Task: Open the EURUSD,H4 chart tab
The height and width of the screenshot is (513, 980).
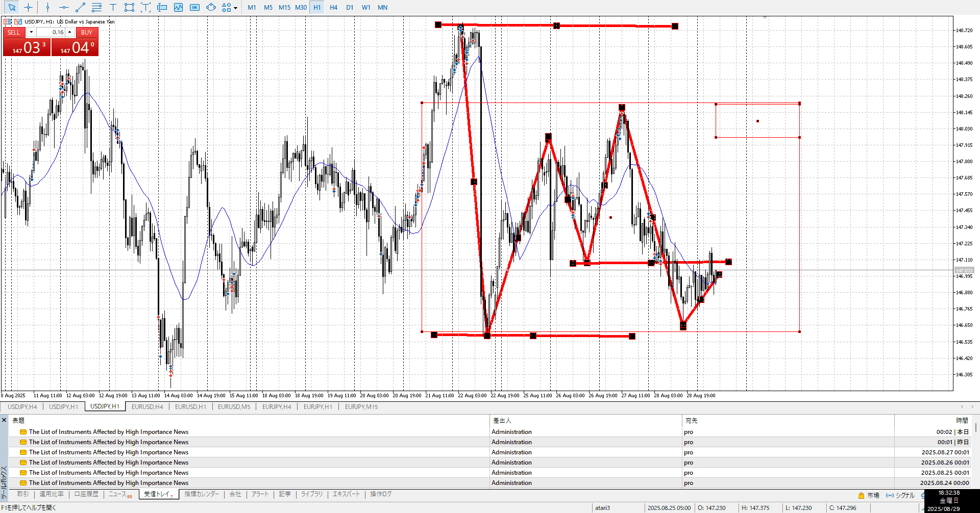Action: pos(147,406)
